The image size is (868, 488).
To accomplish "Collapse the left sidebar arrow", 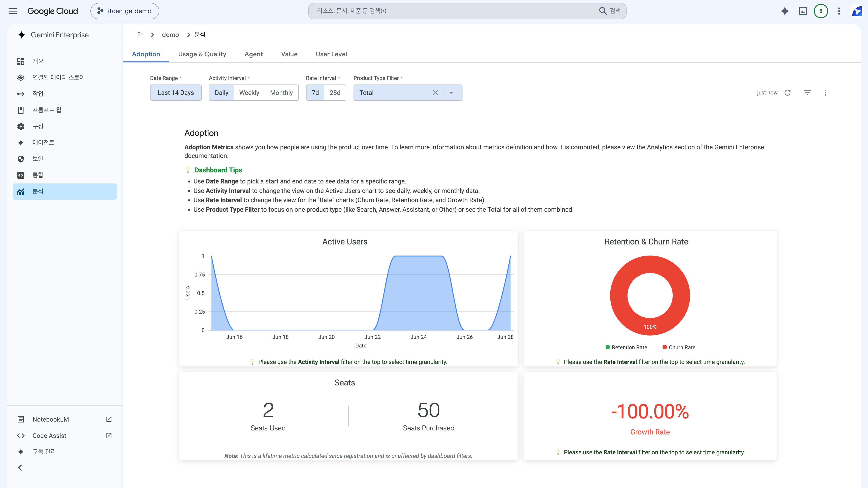I will click(x=20, y=467).
